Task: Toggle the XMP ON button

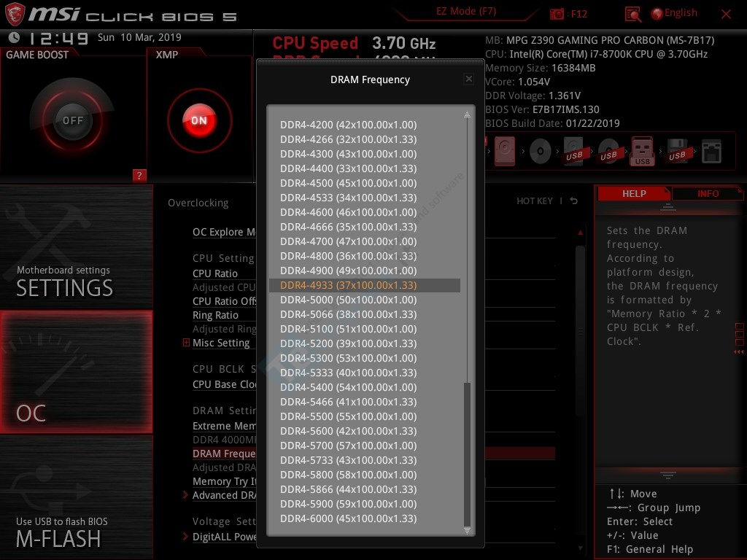Action: point(199,120)
